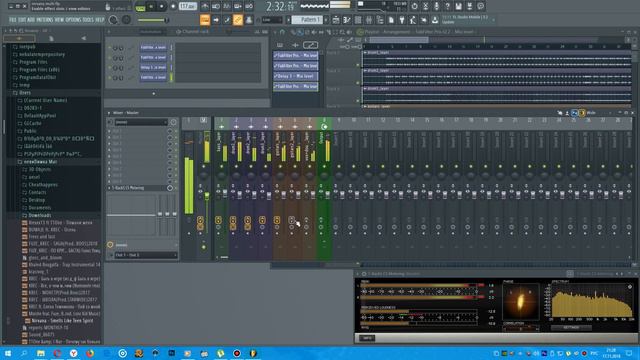Click SETTINGS button in T-RackS Metering
The image size is (640, 360).
coord(571,327)
